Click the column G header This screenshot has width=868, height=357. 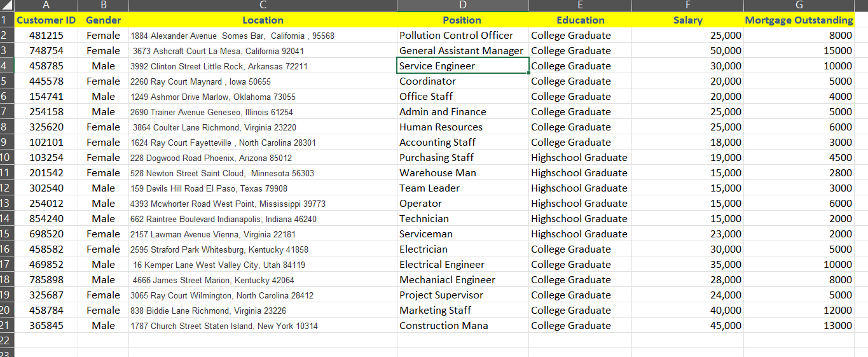coord(799,6)
